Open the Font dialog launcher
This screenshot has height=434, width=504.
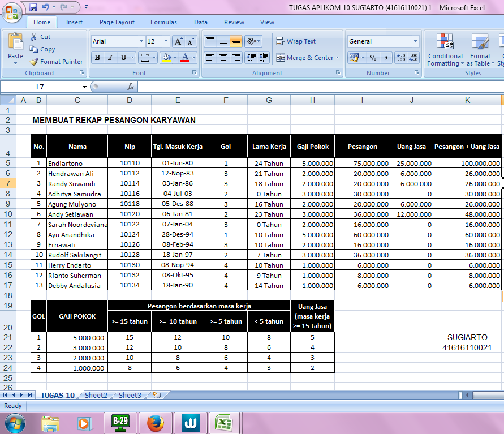[x=194, y=72]
